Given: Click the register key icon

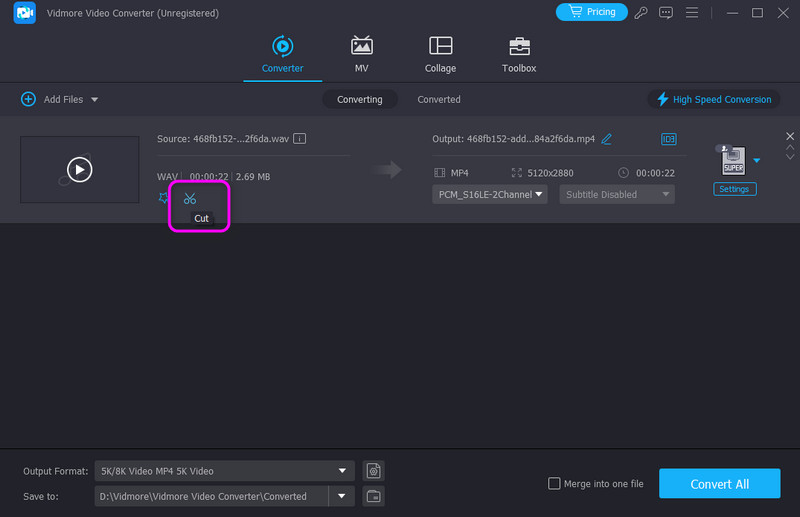Looking at the screenshot, I should [640, 13].
